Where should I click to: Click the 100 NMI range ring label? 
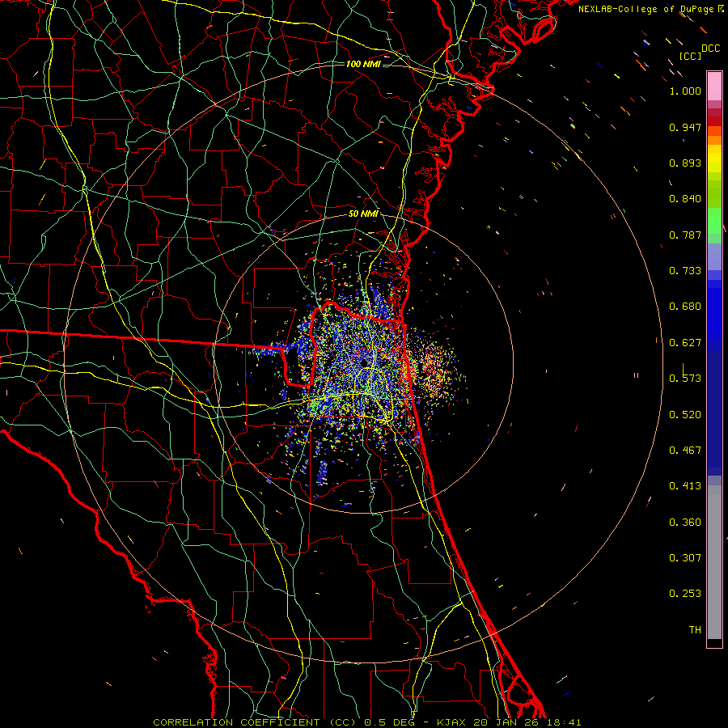(x=363, y=64)
